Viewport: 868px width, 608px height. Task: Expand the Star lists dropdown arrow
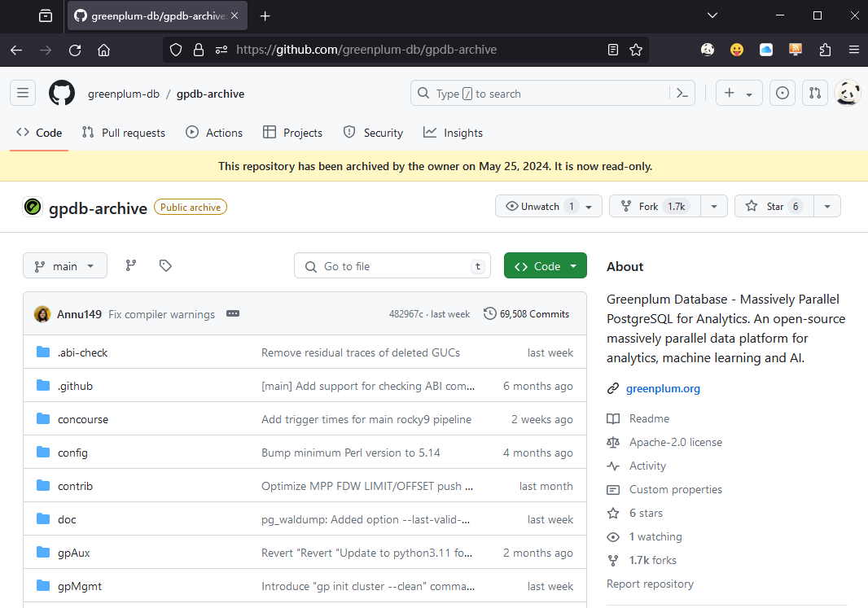tap(827, 206)
